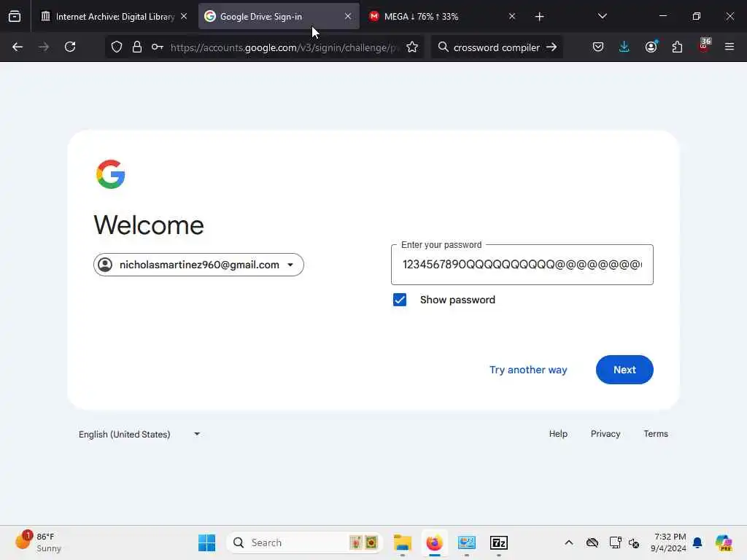Screen dimensions: 747x560
Task: Click the search magnifier icon
Action: point(443,47)
